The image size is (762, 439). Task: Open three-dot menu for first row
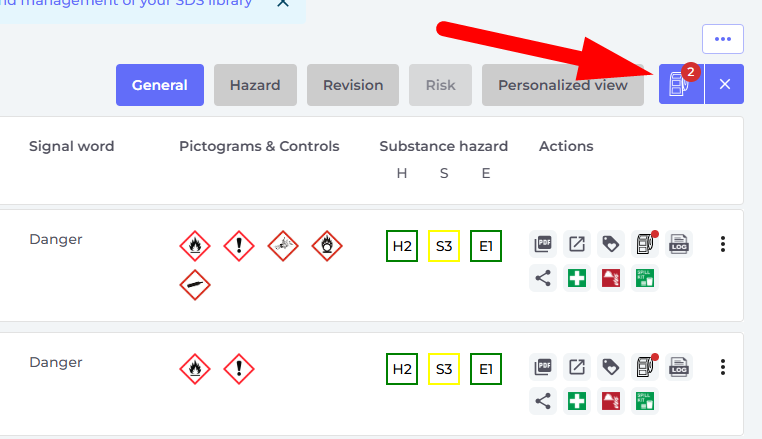point(723,244)
